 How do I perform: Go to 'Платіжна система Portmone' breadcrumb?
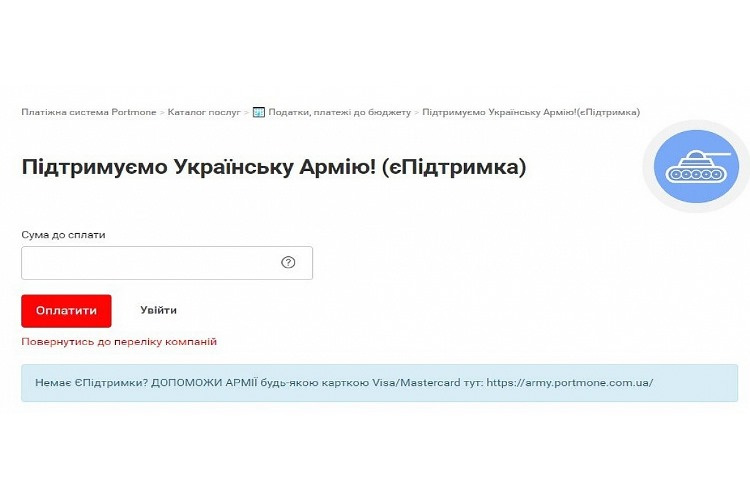click(x=89, y=112)
